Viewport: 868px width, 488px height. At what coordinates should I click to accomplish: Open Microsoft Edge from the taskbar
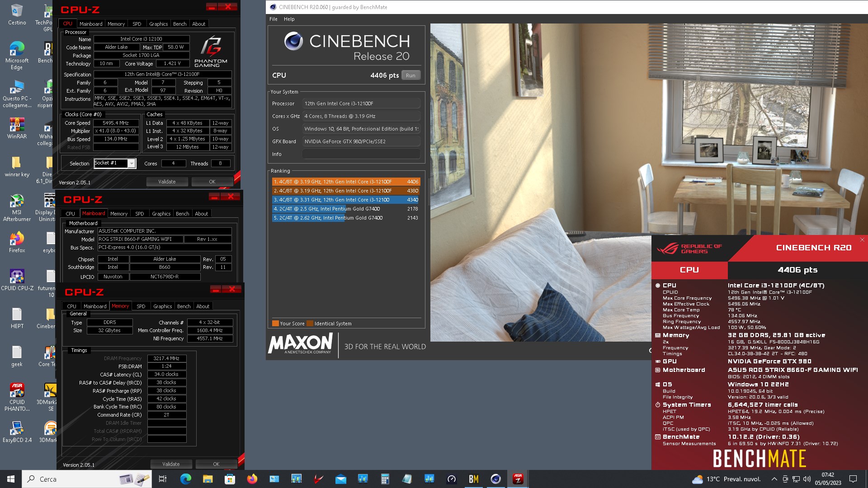pyautogui.click(x=185, y=479)
